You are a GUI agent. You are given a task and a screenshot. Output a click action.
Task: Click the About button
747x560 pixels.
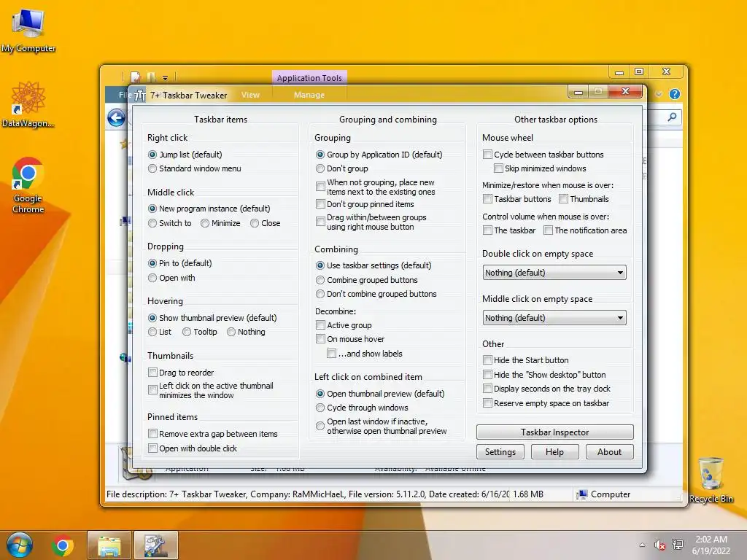(609, 452)
